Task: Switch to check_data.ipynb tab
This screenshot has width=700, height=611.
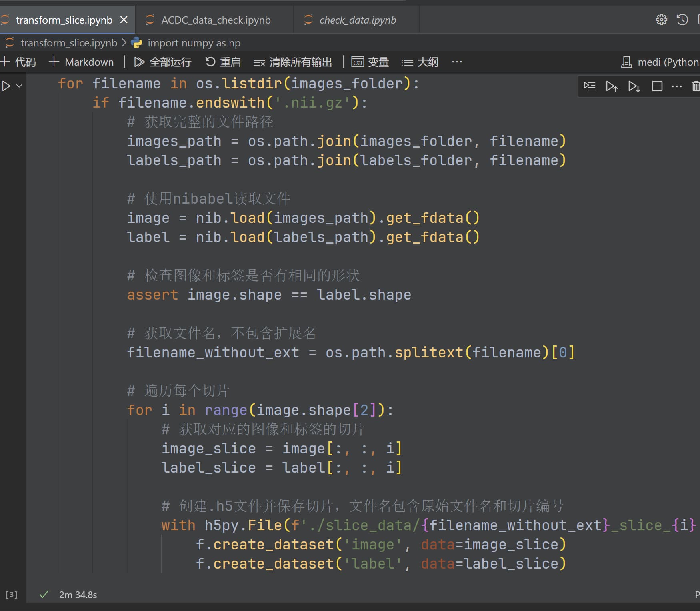Action: point(357,20)
